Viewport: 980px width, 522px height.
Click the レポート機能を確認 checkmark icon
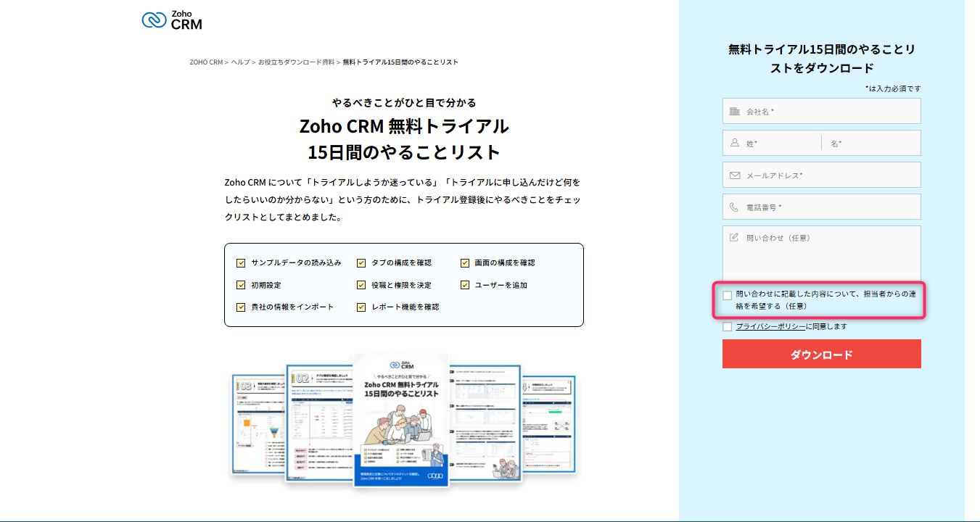pos(361,307)
